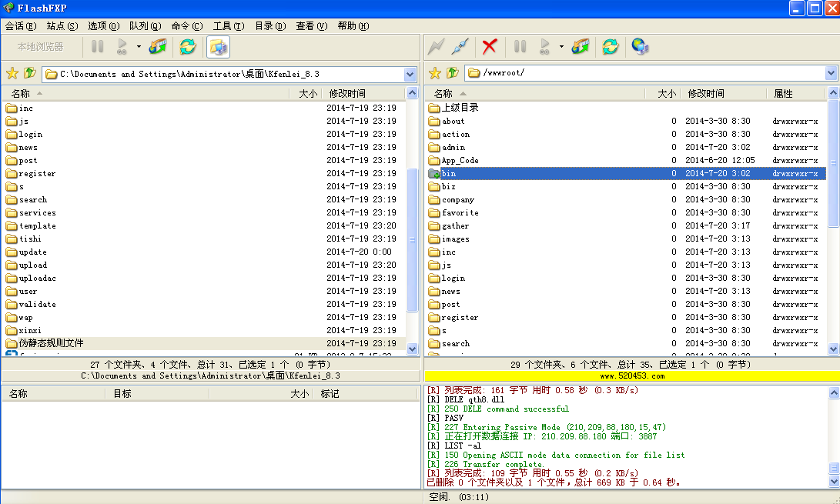
Task: Click the disconnect plug icon in remote toolbar
Action: (x=460, y=46)
